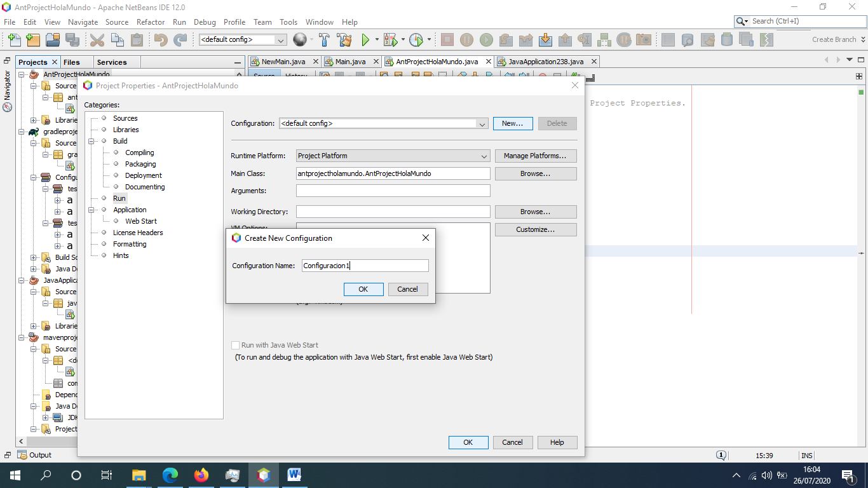Disable Run with Java Web Start
The image size is (868, 488).
(x=235, y=345)
